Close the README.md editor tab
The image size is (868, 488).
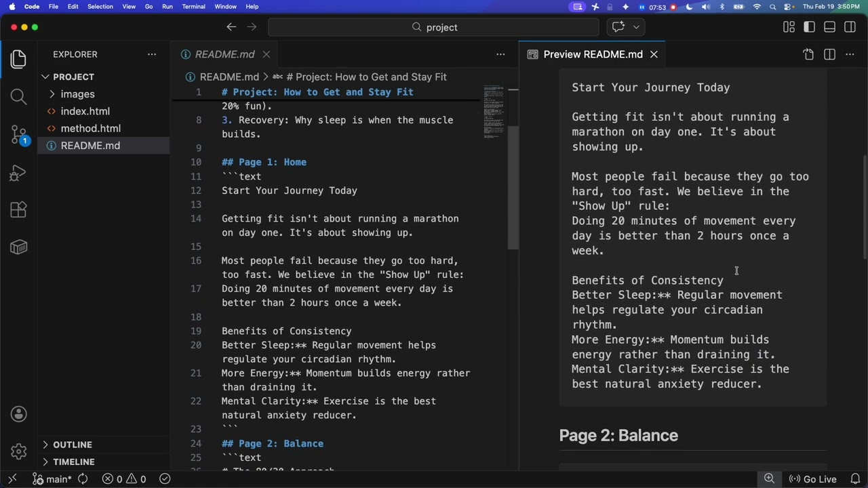(267, 54)
